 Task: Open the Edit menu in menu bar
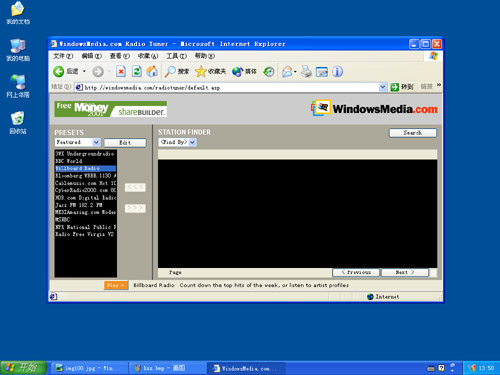click(92, 56)
